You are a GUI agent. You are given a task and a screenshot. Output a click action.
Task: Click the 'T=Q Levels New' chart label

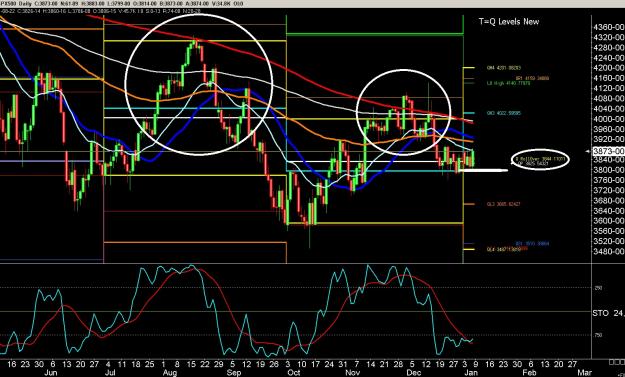coord(509,22)
